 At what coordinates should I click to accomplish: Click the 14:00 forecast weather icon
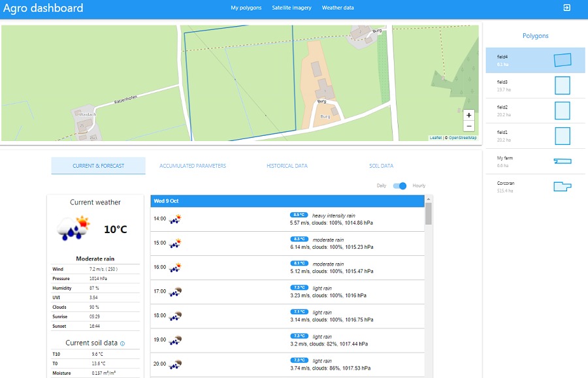pyautogui.click(x=175, y=219)
